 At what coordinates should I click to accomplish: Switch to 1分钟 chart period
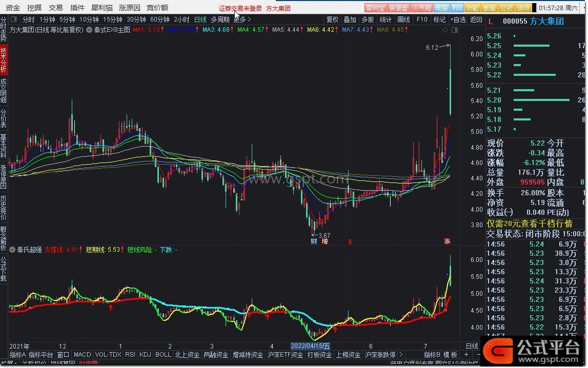coord(47,19)
